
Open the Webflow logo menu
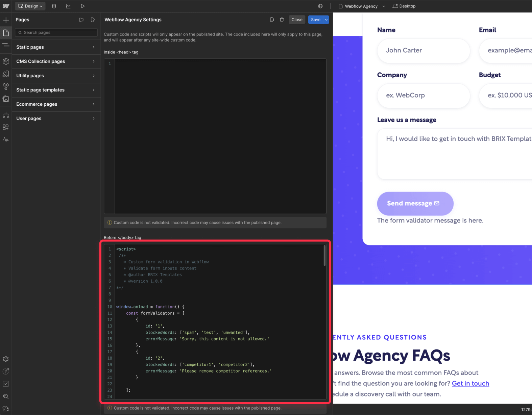pos(6,6)
